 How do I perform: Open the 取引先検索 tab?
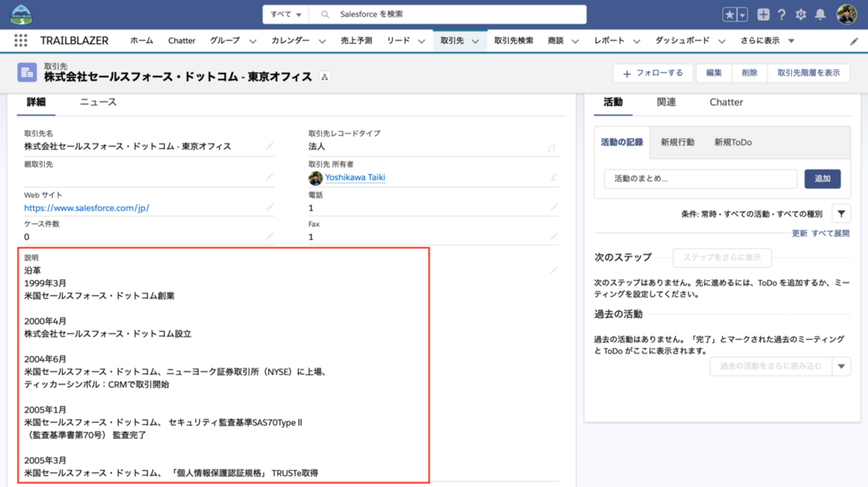point(513,41)
